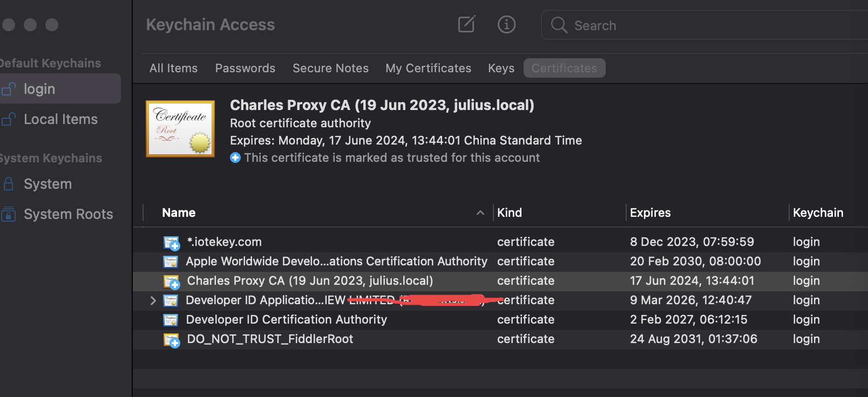Click the compose new note icon
The width and height of the screenshot is (868, 397).
(x=466, y=24)
